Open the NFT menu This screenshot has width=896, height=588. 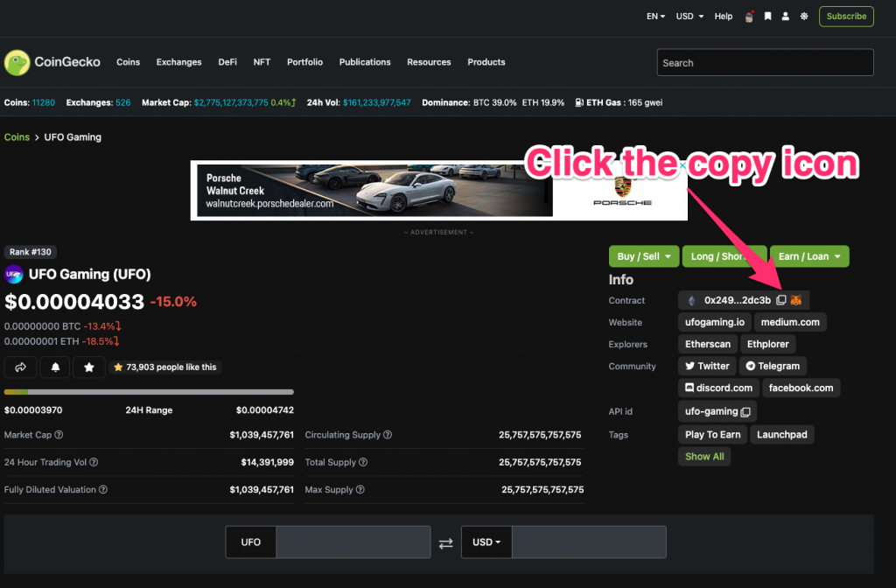(262, 62)
